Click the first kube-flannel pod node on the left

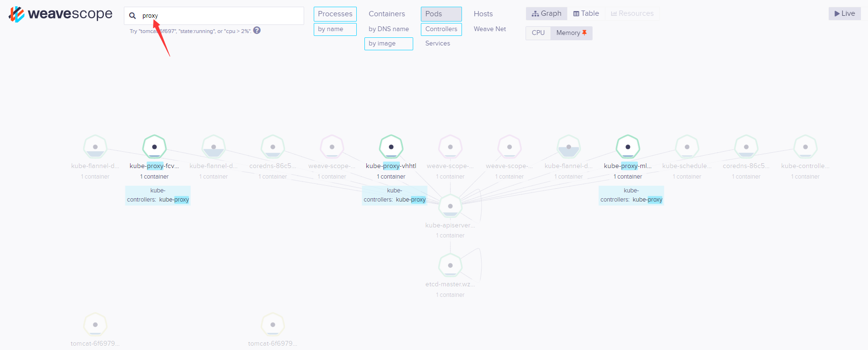click(95, 147)
